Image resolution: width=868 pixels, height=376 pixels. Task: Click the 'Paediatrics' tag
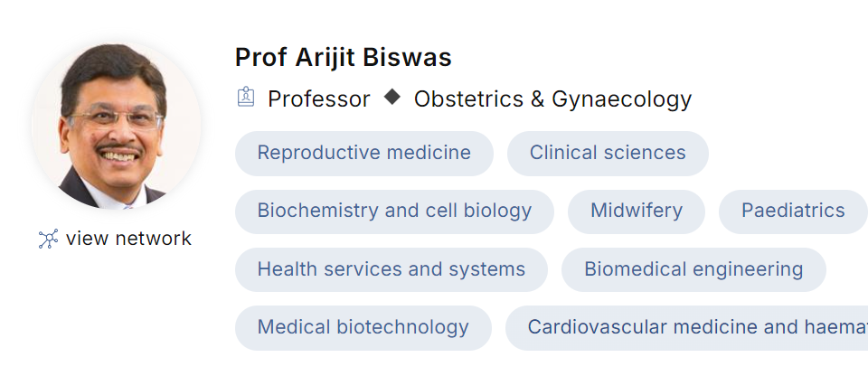pyautogui.click(x=793, y=211)
